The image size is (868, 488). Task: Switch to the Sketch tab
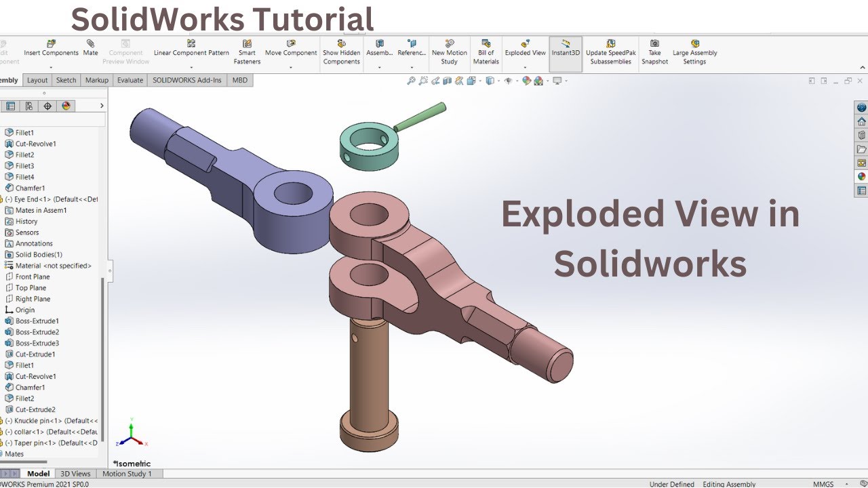coord(66,80)
